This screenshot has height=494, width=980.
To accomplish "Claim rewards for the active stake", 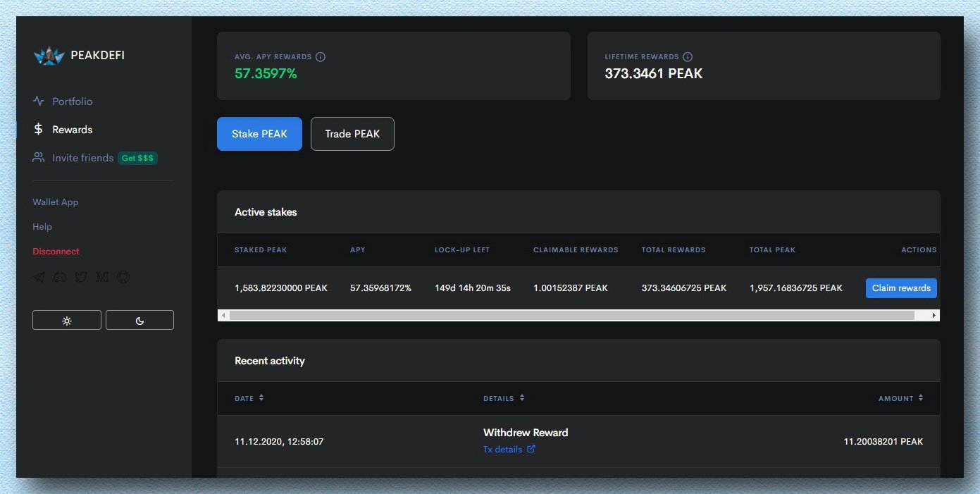I will (901, 288).
